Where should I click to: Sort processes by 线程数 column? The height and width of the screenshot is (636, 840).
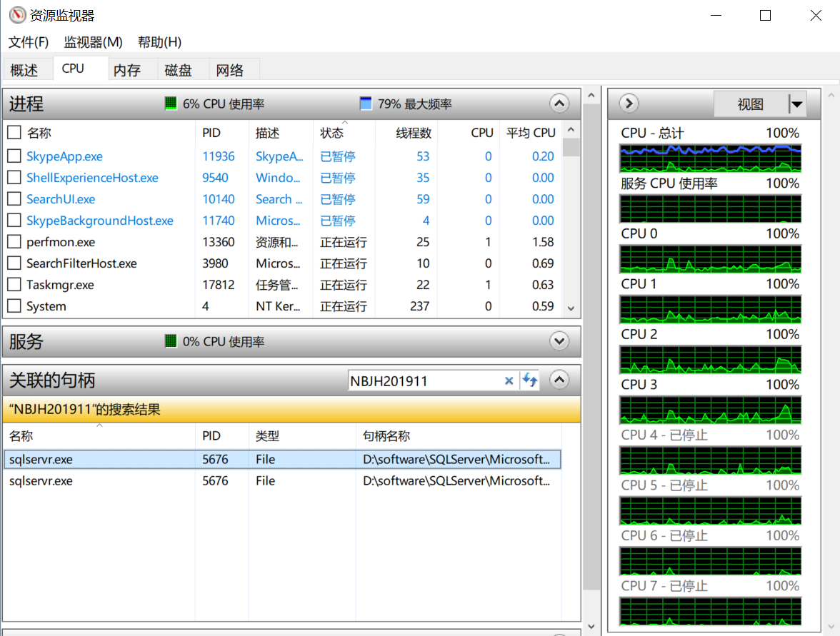pos(413,133)
